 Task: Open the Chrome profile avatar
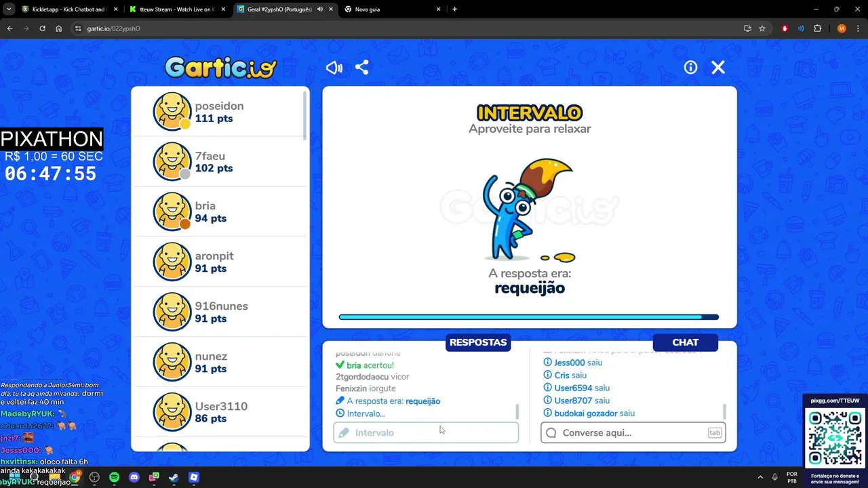[842, 28]
